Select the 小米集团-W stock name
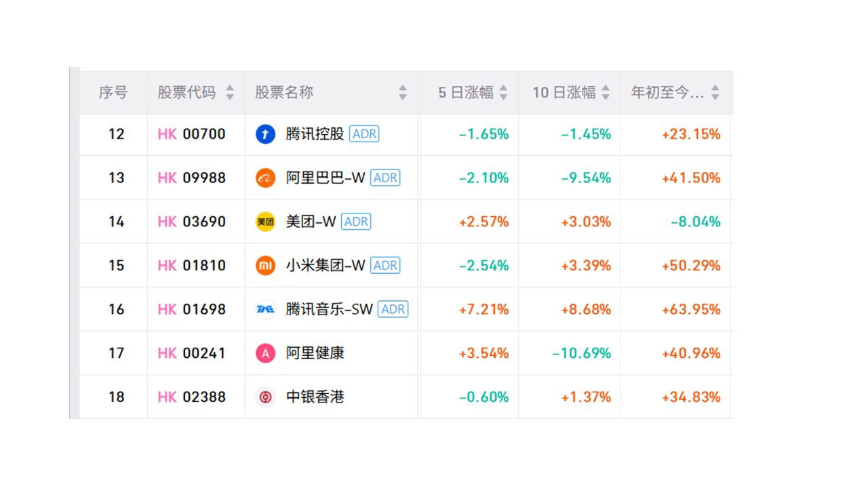This screenshot has width=868, height=488. click(325, 266)
